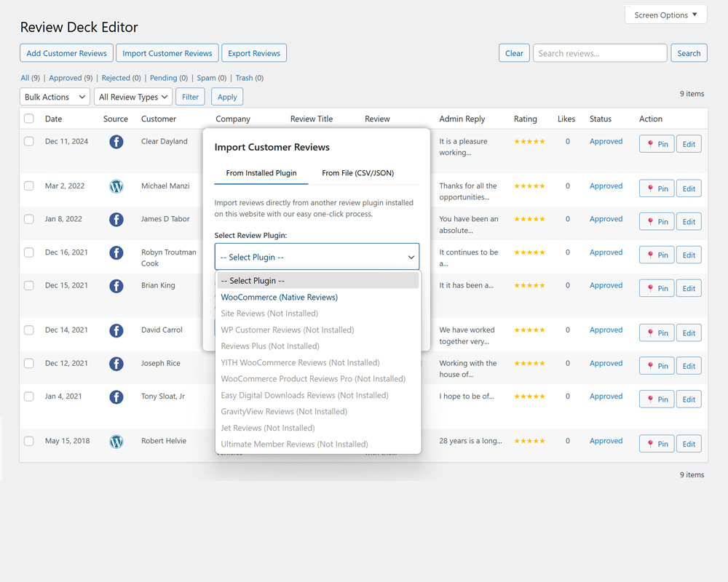Image resolution: width=728 pixels, height=582 pixels.
Task: Click the Search reviews input field
Action: [x=599, y=53]
